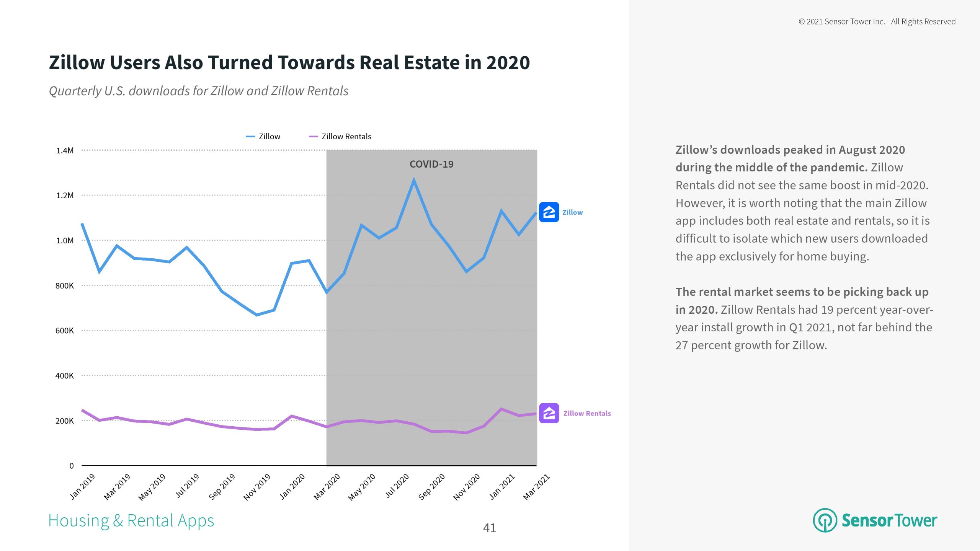980x551 pixels.
Task: Click the 'Jul 2020' x-axis label
Action: coord(397,486)
